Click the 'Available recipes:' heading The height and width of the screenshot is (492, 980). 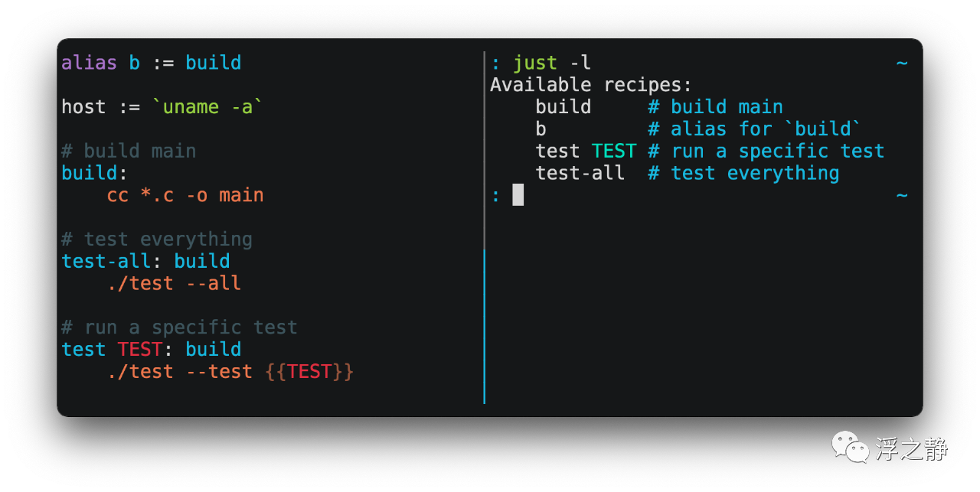590,85
